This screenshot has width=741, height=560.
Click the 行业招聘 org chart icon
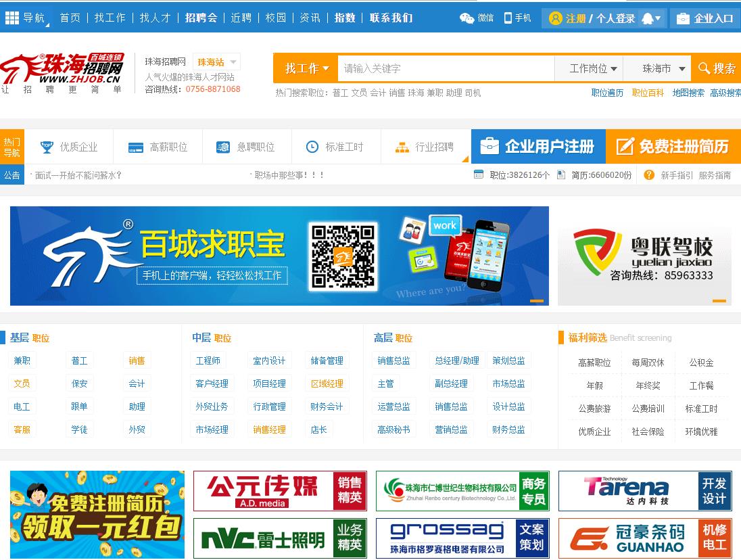(402, 147)
